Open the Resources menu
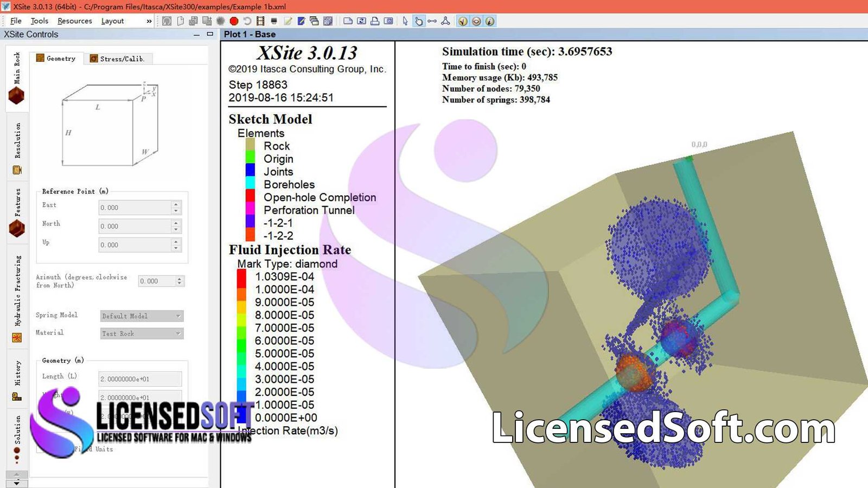The image size is (868, 488). 75,21
